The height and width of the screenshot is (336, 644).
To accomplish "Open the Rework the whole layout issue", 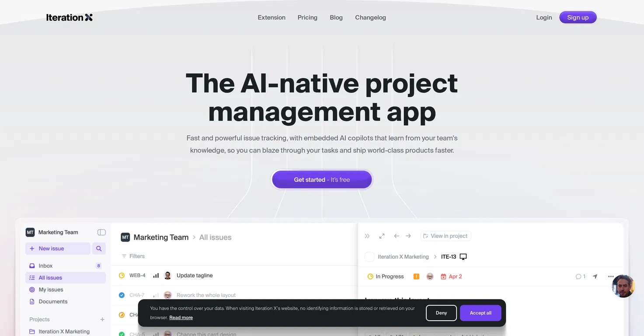I will [x=206, y=295].
